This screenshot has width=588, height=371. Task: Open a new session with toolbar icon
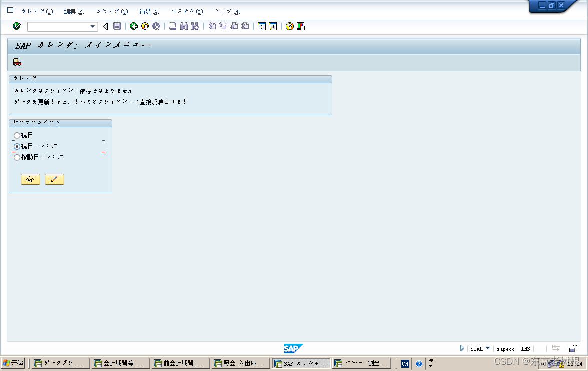[x=262, y=26]
